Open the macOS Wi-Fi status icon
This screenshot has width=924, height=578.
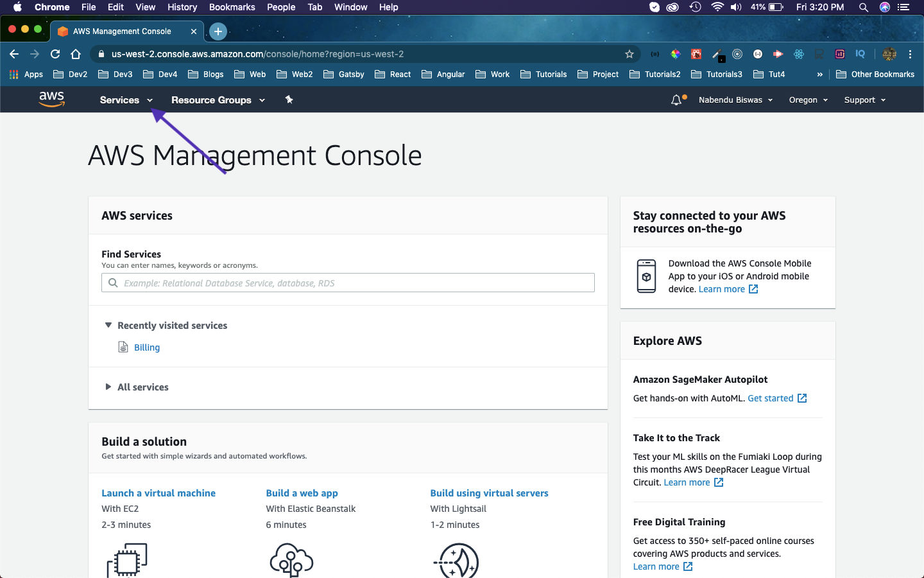(x=717, y=7)
